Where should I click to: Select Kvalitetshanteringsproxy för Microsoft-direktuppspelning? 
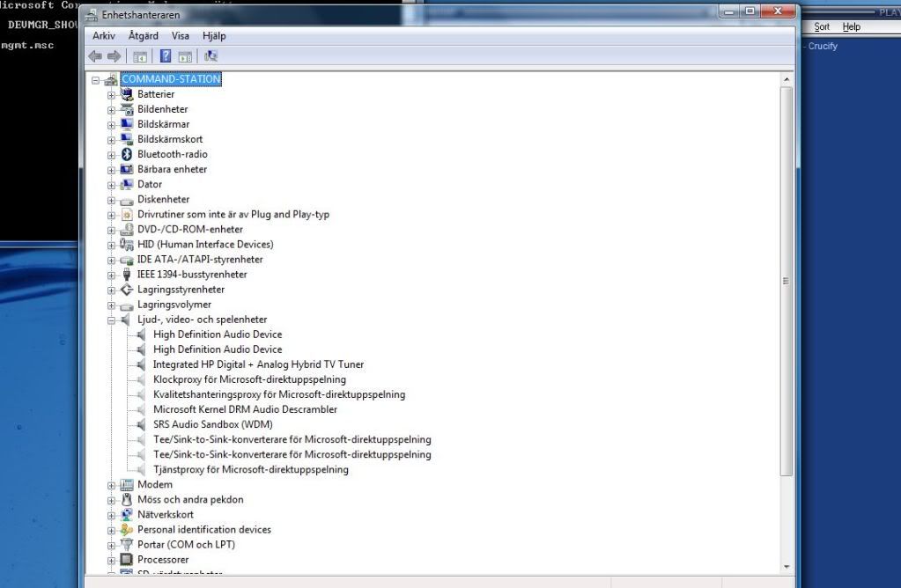pyautogui.click(x=279, y=394)
